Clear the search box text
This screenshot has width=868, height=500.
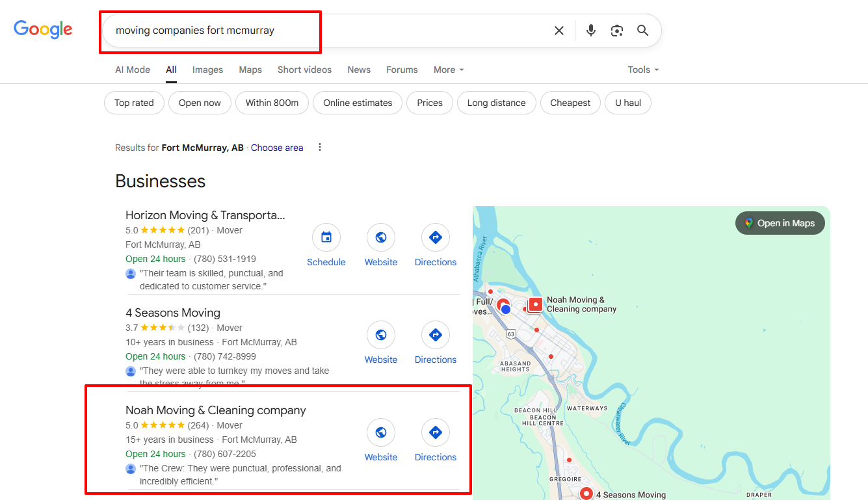(559, 31)
